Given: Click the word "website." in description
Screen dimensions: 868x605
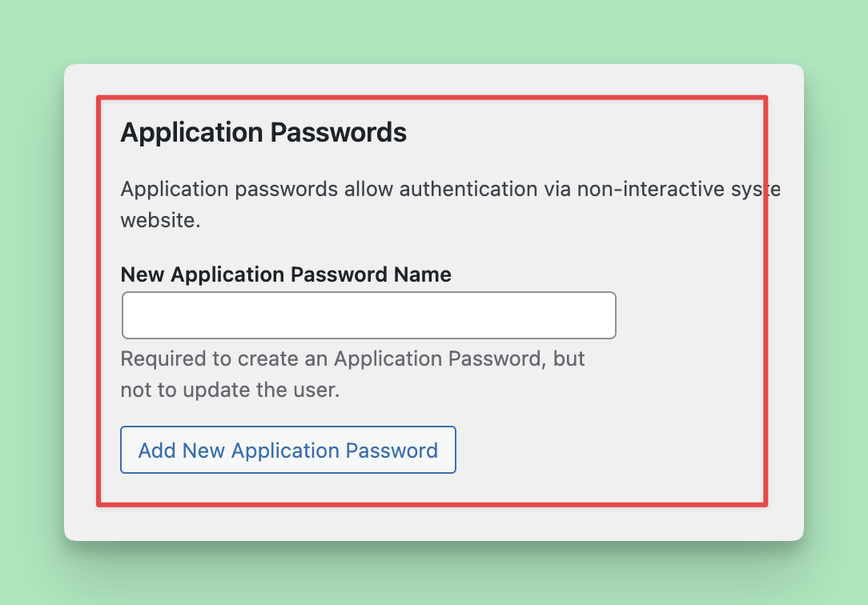Looking at the screenshot, I should [160, 219].
